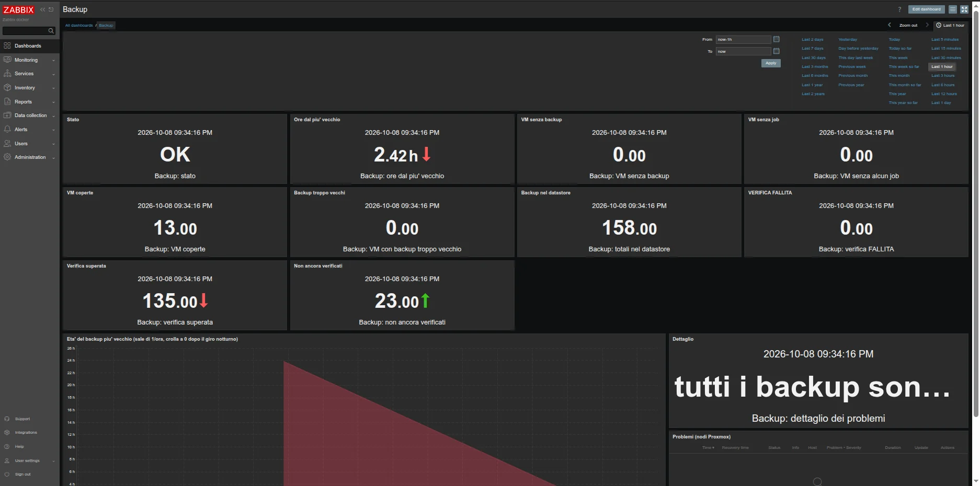The width and height of the screenshot is (980, 486).
Task: Select the Last 15 minutes preset
Action: pos(946,49)
